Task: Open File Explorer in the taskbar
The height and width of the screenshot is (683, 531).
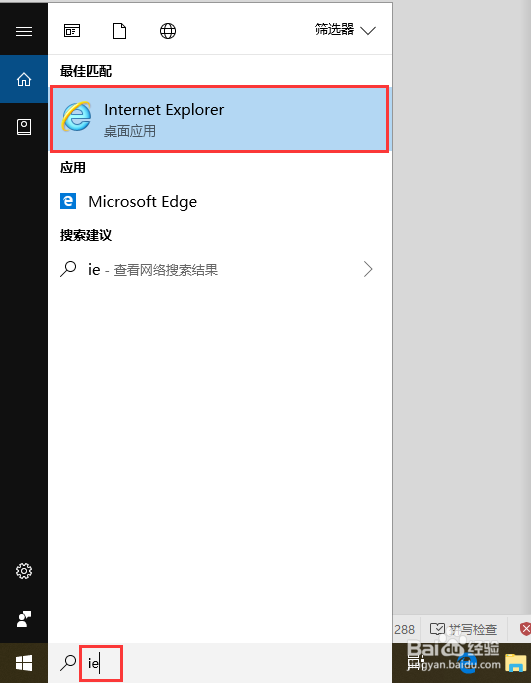Action: pyautogui.click(x=516, y=663)
